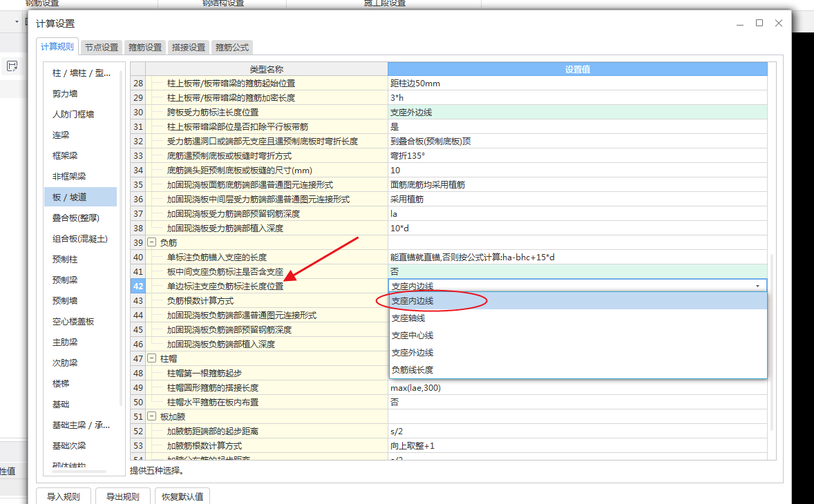The image size is (814, 504).
Task: Click the 导入规则 button
Action: (x=64, y=496)
